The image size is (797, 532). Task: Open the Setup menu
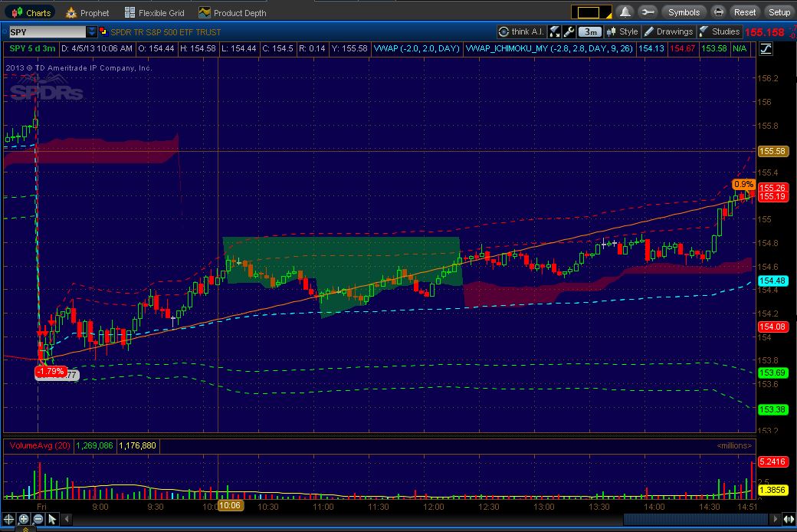coord(779,12)
